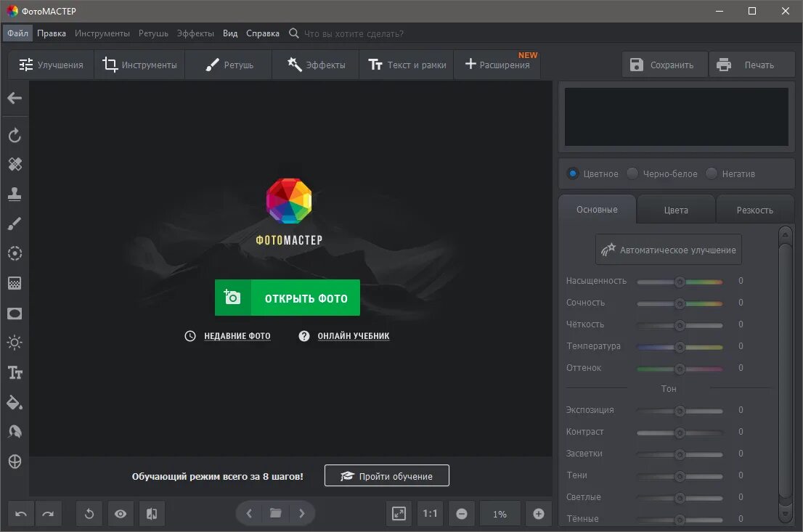Select the stamp tool
The width and height of the screenshot is (803, 532).
pos(15,194)
